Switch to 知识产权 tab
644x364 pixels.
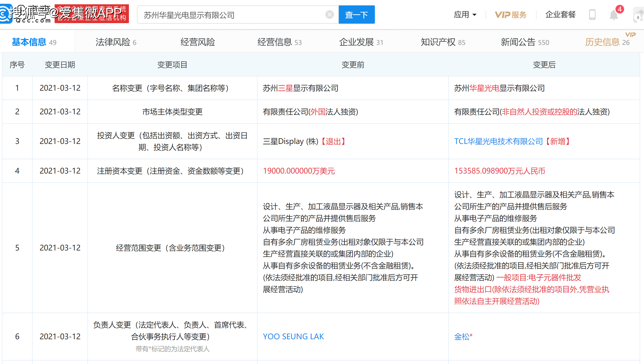tap(443, 42)
